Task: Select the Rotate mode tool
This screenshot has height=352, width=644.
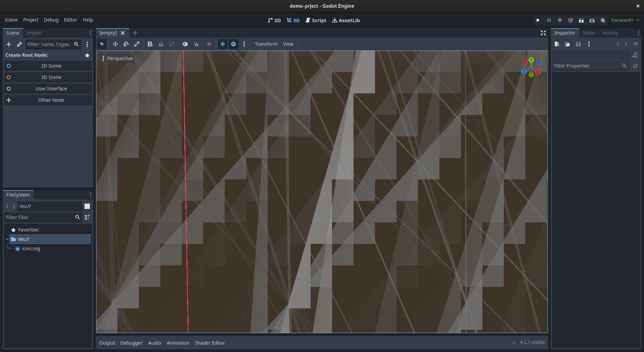Action: coord(126,44)
